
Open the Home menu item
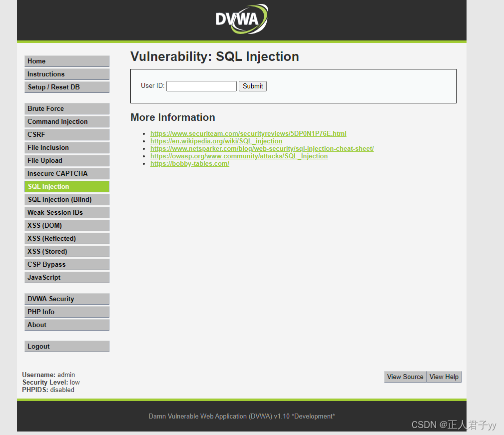[x=67, y=61]
